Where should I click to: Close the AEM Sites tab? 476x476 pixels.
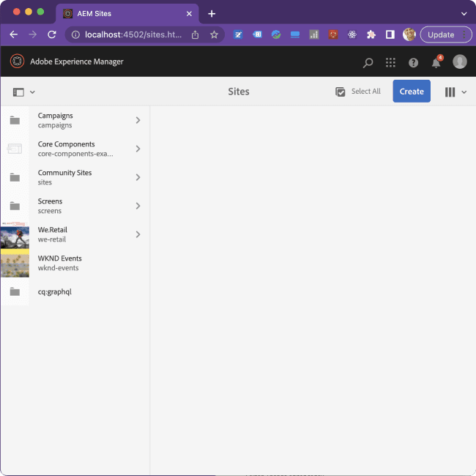(x=189, y=14)
